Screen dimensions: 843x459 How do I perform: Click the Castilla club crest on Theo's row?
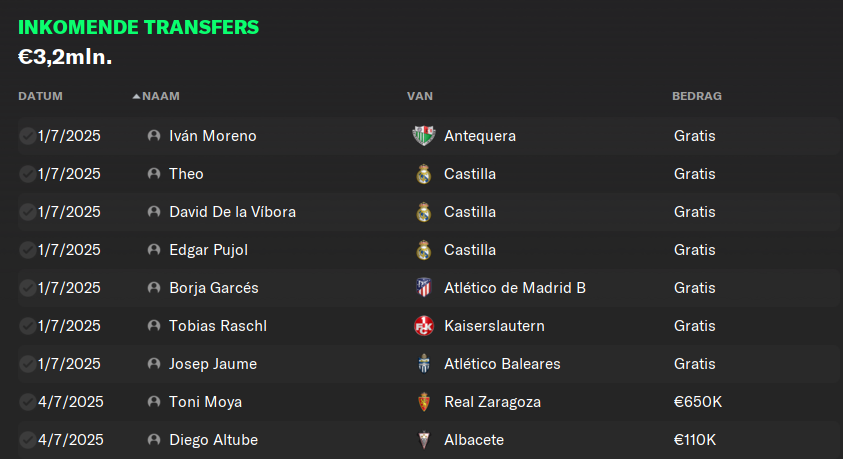pyautogui.click(x=424, y=174)
